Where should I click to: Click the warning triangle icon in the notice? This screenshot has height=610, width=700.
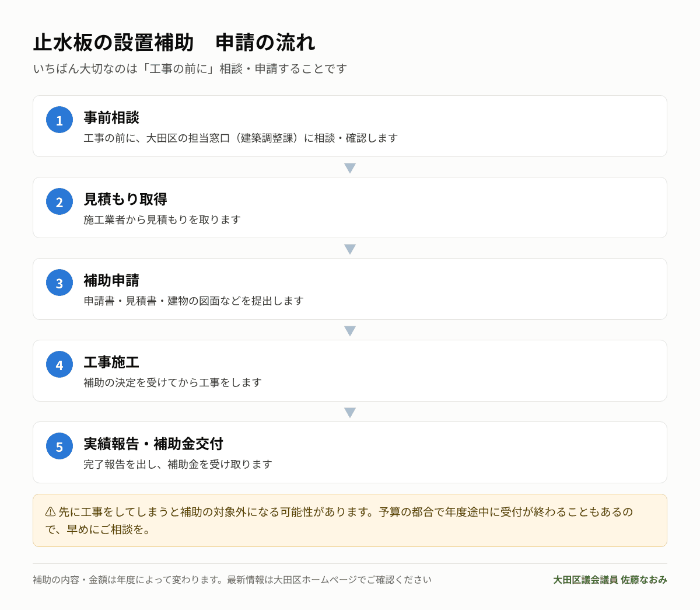(x=51, y=512)
